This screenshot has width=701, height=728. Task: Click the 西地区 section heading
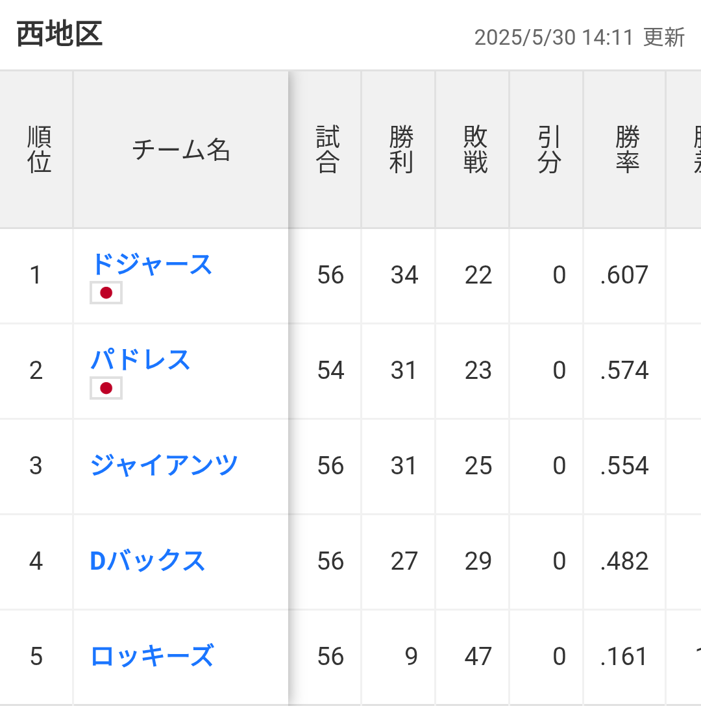(x=60, y=34)
